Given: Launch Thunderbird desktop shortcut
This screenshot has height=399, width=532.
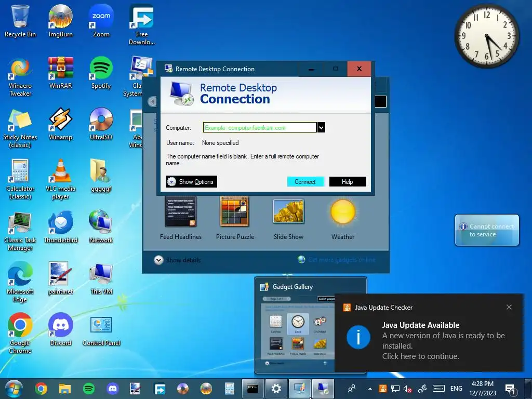Looking at the screenshot, I should coord(60,228).
